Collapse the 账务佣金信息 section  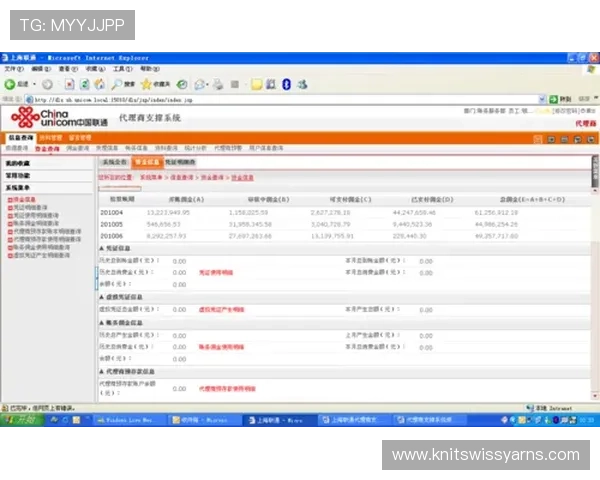101,322
